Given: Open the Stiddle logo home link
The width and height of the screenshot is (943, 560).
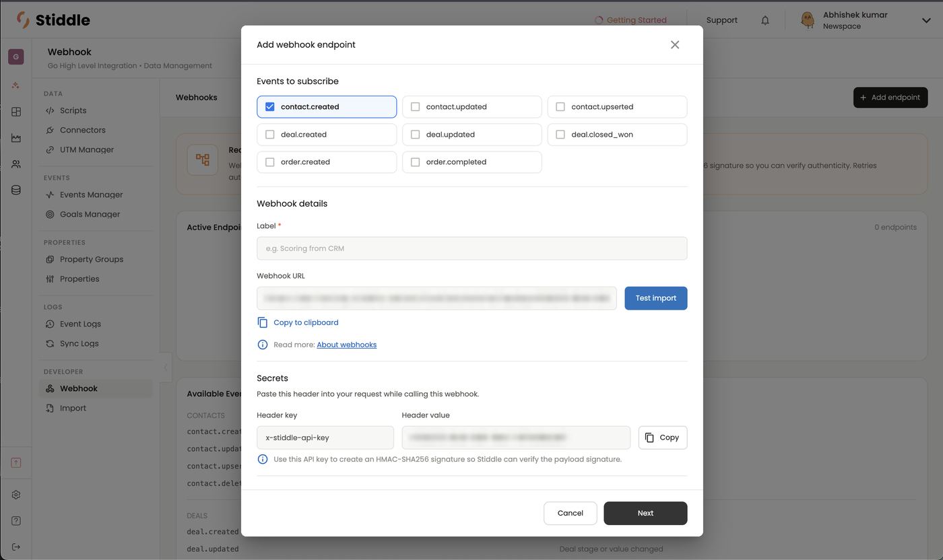Looking at the screenshot, I should pos(53,20).
